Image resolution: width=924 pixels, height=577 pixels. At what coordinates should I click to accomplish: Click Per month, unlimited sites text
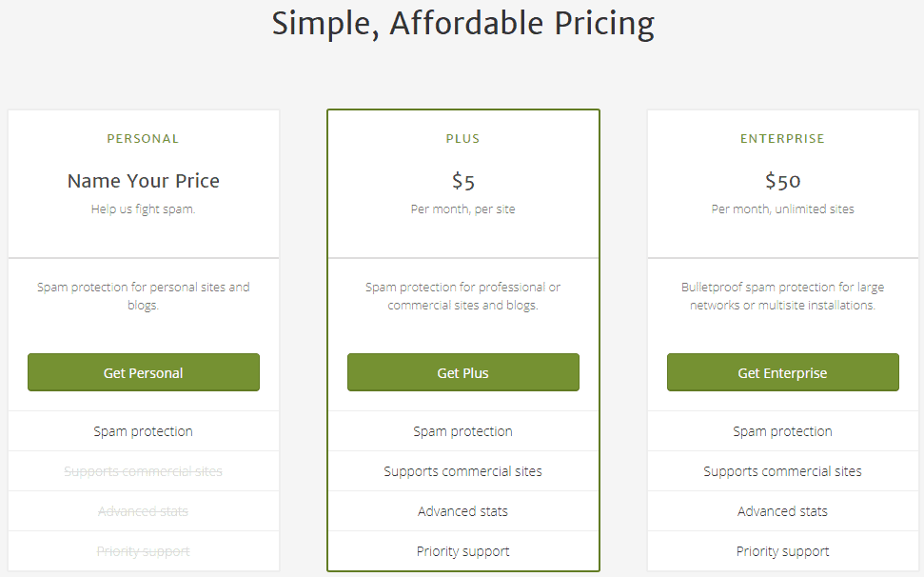coord(782,209)
